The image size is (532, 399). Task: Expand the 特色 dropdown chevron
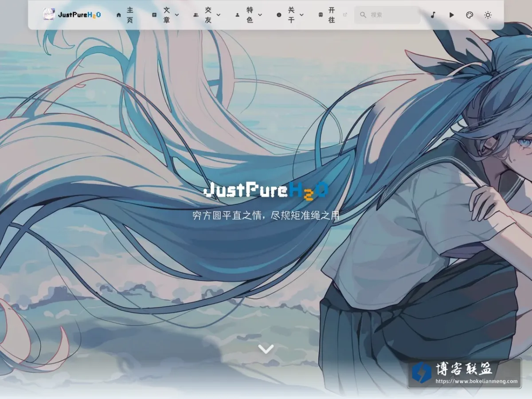pos(260,15)
